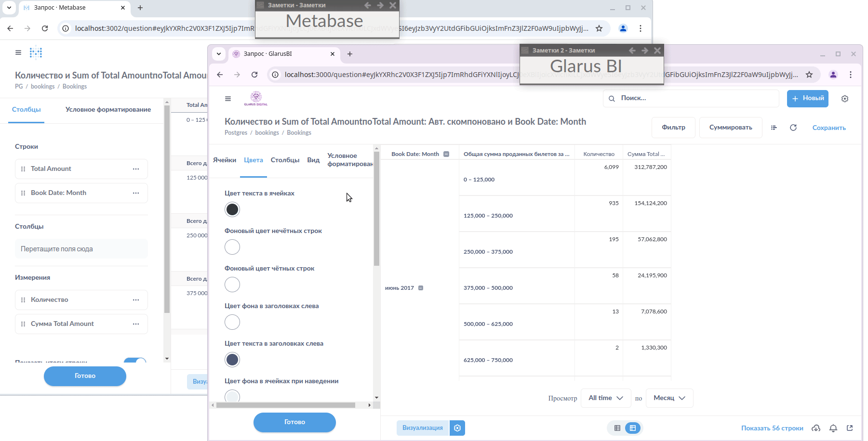
Task: Open Условное форматирование tab in Metabase panel
Action: [108, 110]
